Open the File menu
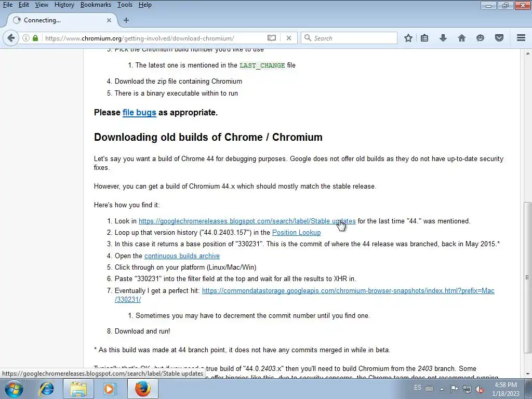532x399 pixels. click(x=7, y=5)
